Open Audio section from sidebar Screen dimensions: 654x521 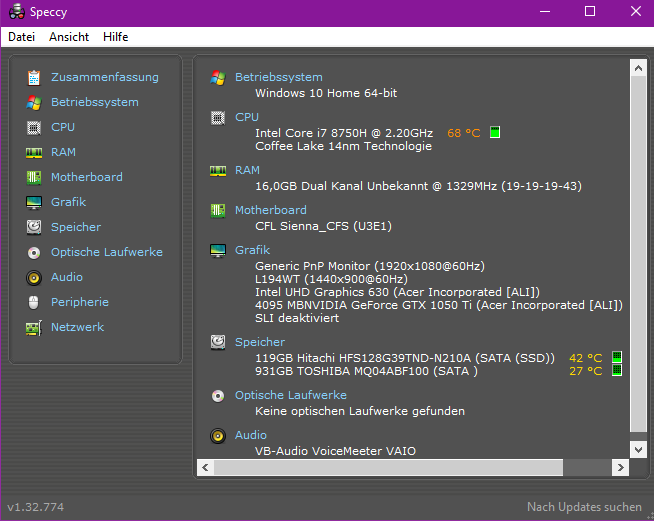coord(67,277)
